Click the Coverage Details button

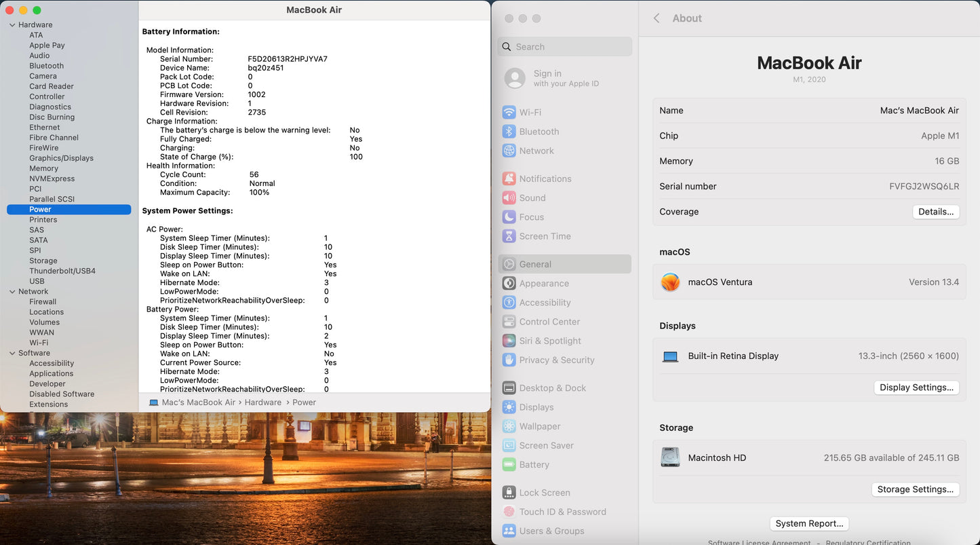[x=935, y=212]
